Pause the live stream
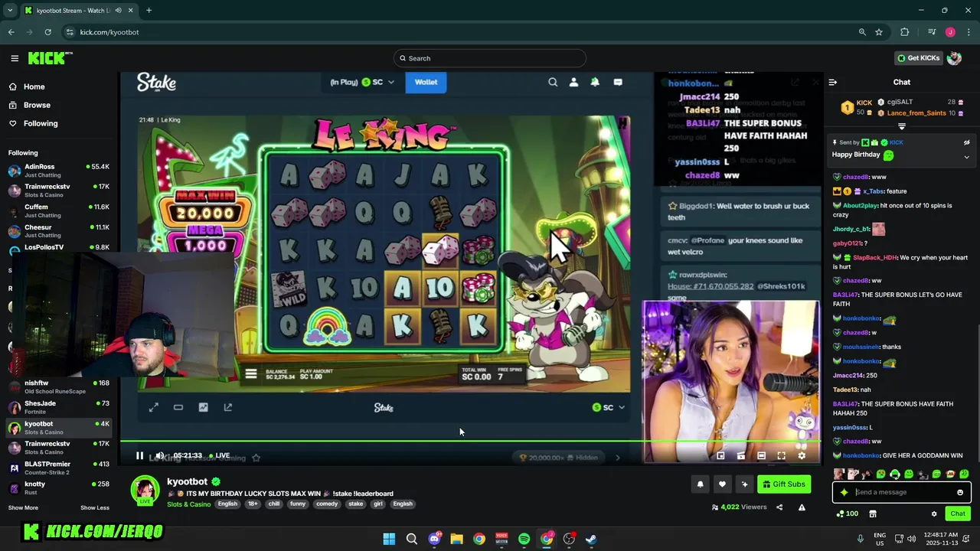980x551 pixels. [x=139, y=455]
